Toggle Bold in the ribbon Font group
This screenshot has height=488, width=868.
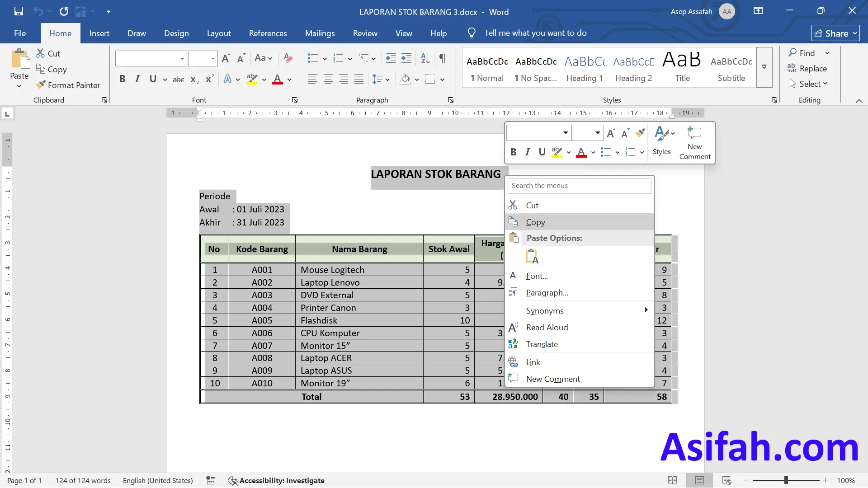[122, 79]
